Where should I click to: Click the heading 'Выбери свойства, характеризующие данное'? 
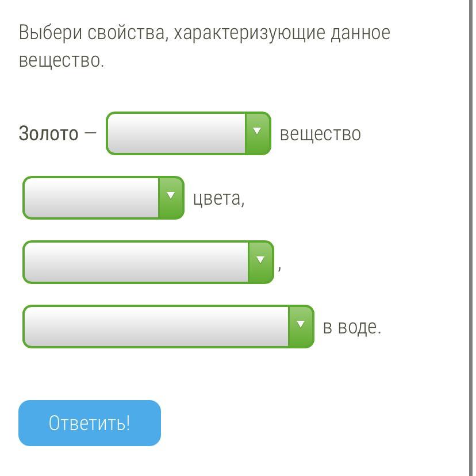coord(205,33)
